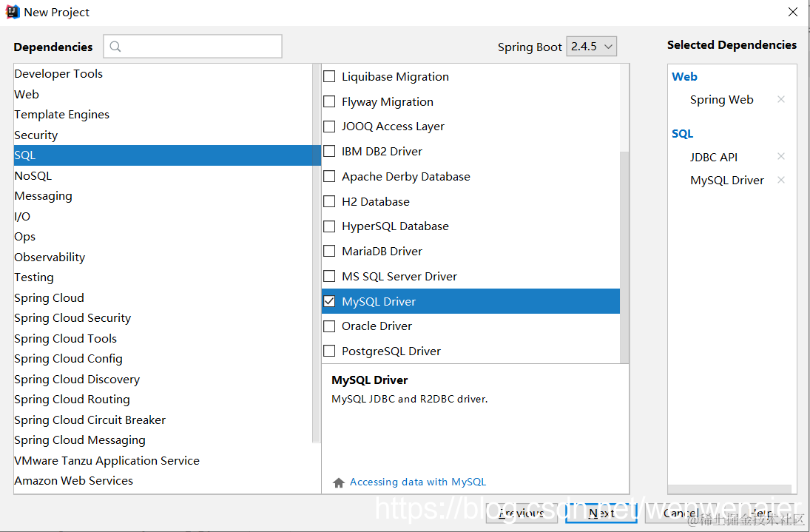This screenshot has height=532, width=810.
Task: Select the IBM DB2 Driver checkbox
Action: [329, 152]
